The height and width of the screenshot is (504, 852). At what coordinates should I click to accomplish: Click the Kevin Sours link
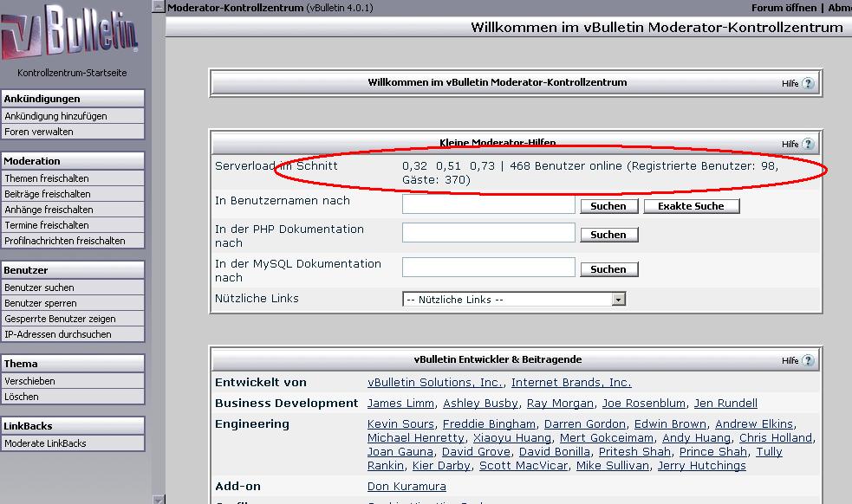click(x=400, y=424)
